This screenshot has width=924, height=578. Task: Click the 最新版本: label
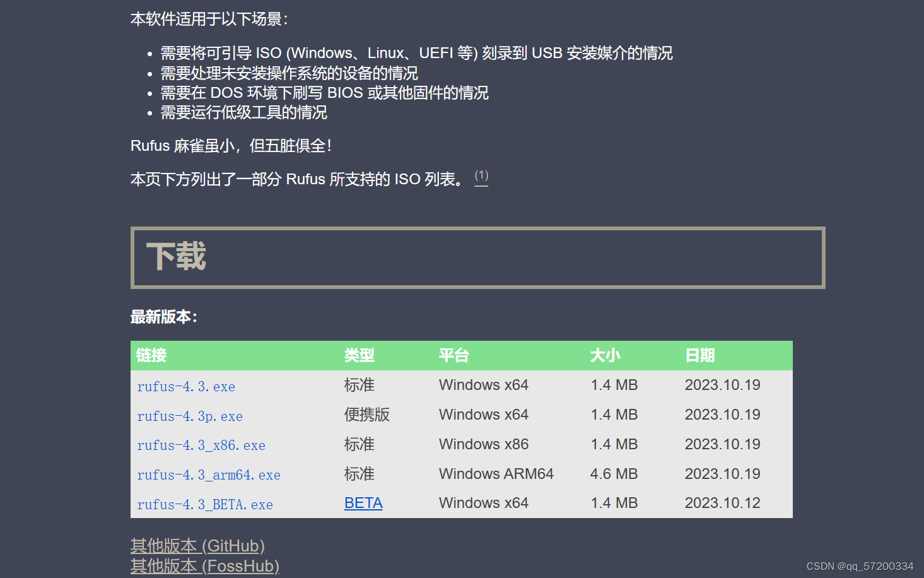(x=164, y=317)
